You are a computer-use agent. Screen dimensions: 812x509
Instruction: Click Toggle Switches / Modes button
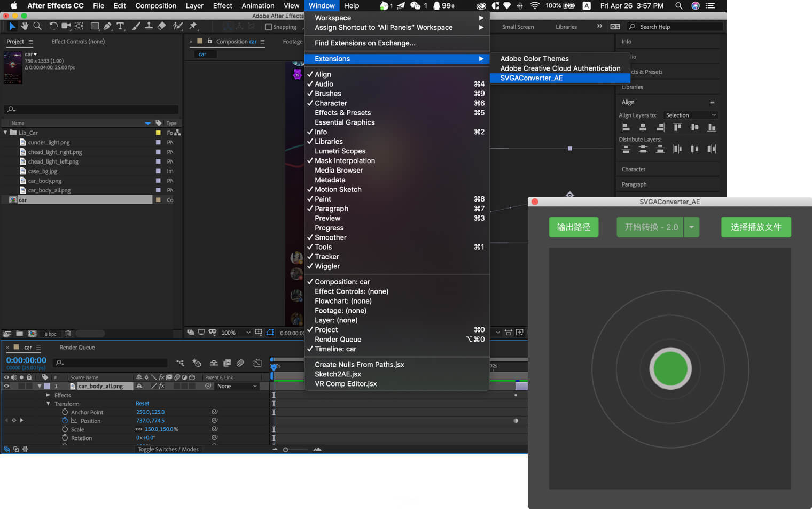(168, 450)
